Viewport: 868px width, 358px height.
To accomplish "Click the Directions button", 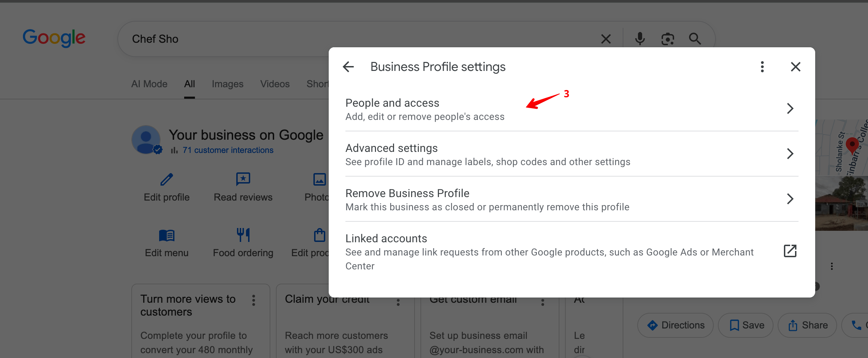I will click(675, 325).
